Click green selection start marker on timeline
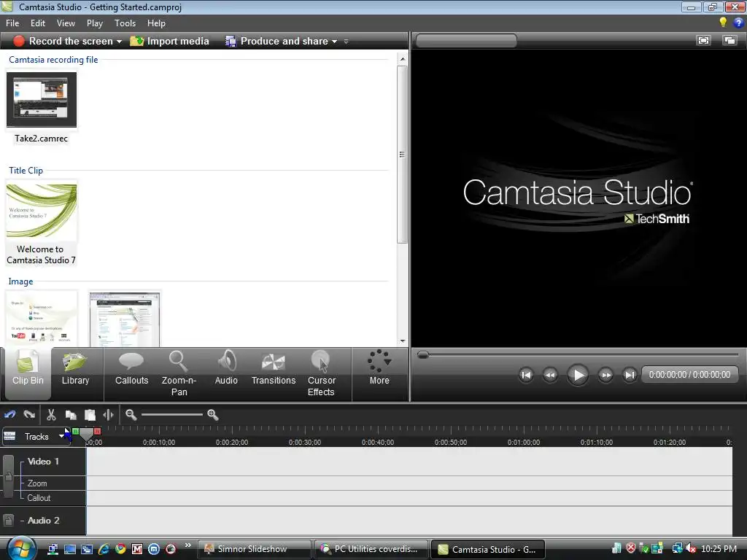 coord(76,431)
